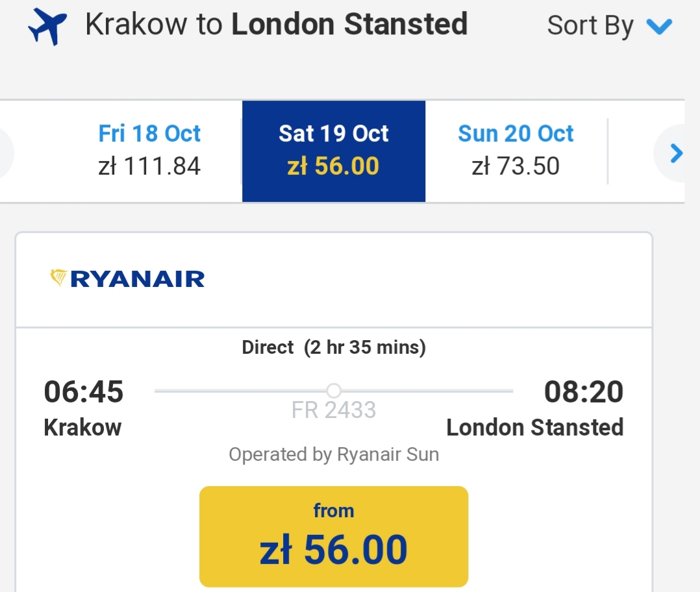Screen dimensions: 700x592
Task: Click the Krakow to London Stansted heading
Action: click(x=277, y=24)
